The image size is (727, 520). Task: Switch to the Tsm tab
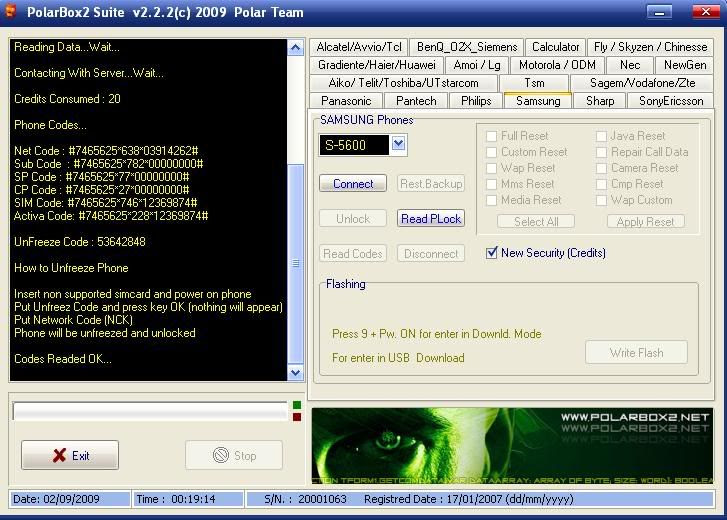pos(534,83)
